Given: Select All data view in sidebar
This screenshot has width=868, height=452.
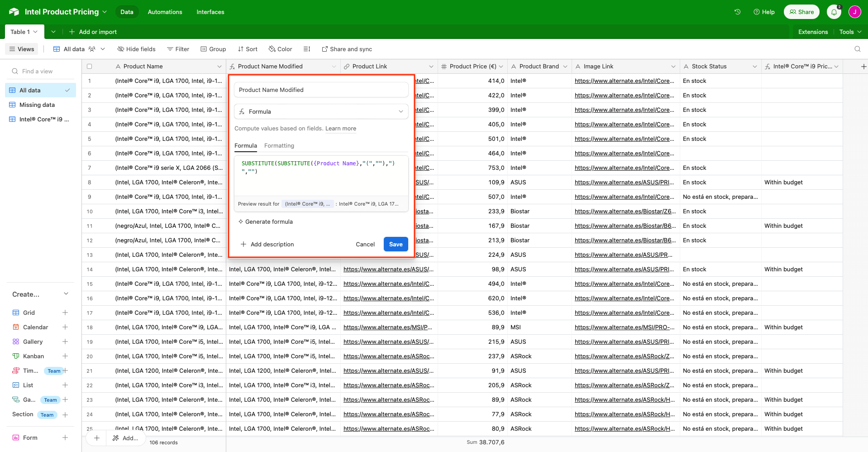Looking at the screenshot, I should (x=41, y=90).
